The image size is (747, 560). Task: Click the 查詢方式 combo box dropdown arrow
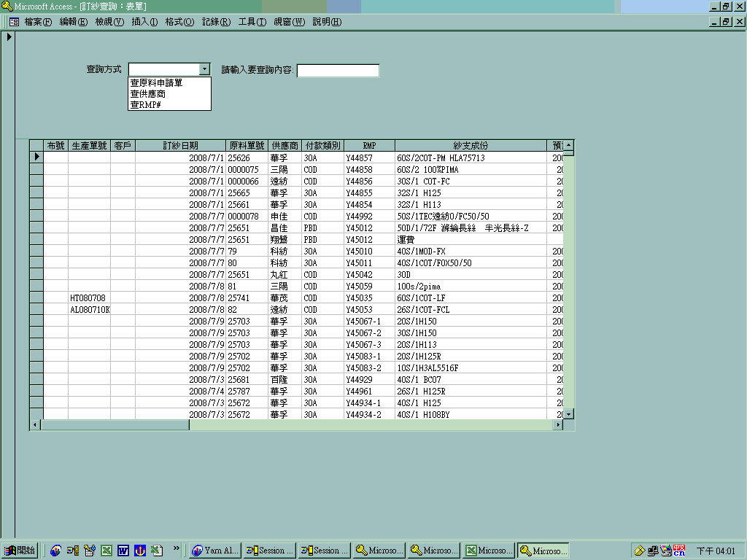coord(204,69)
